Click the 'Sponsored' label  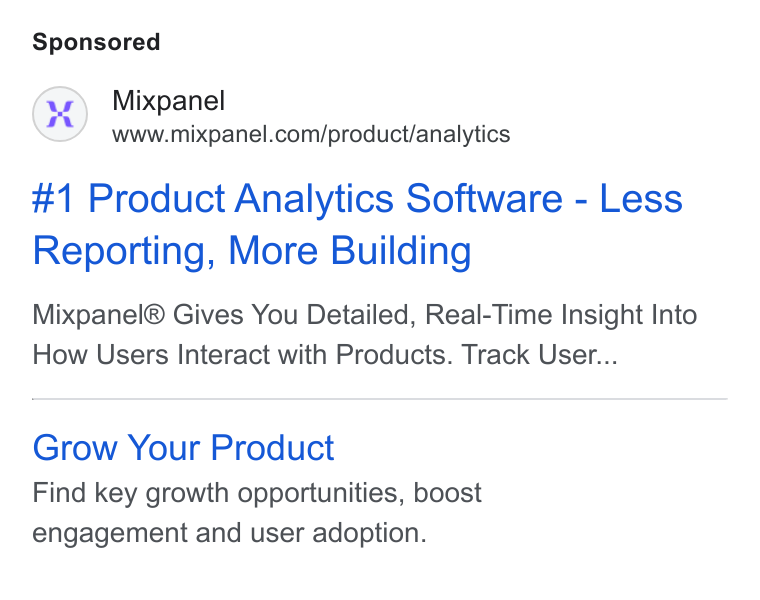coord(96,42)
